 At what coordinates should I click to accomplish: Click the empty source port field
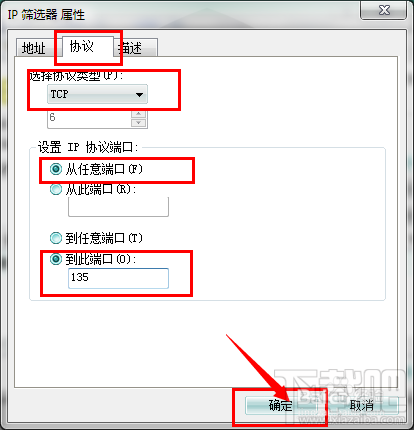pos(118,207)
